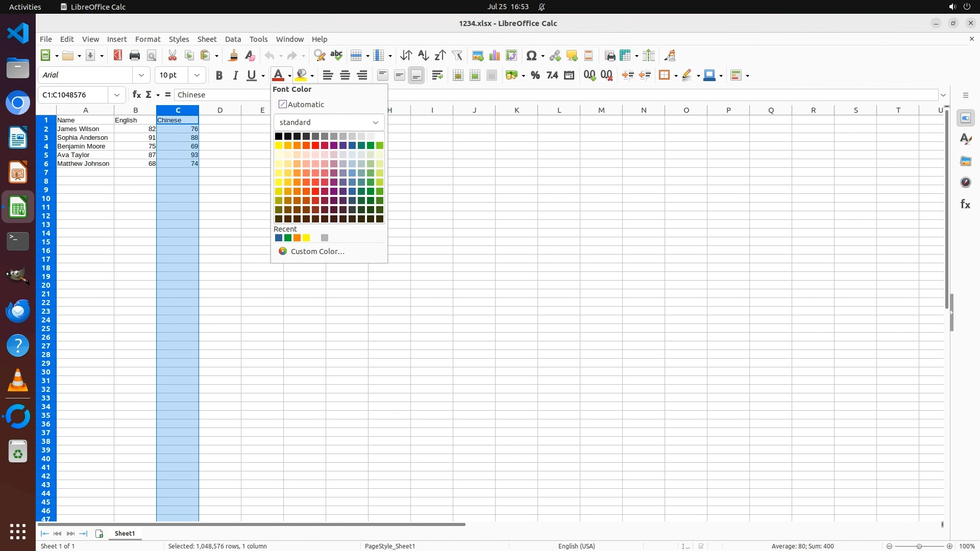Open the Navigator sidebar compass icon

click(x=965, y=183)
